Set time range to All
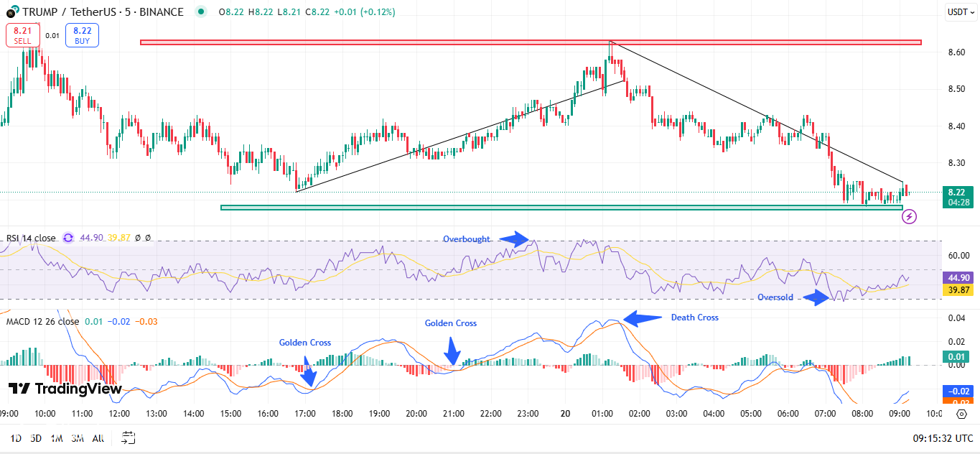 (x=98, y=437)
